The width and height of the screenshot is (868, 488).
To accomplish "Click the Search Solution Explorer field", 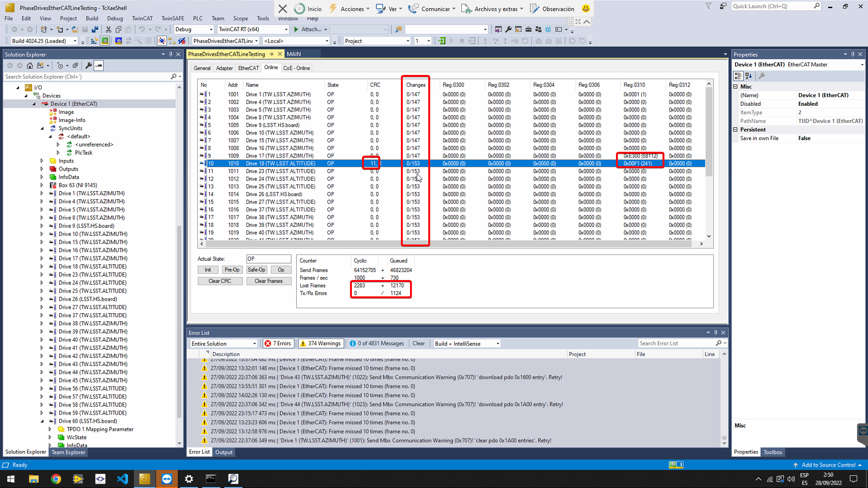I will pyautogui.click(x=87, y=76).
